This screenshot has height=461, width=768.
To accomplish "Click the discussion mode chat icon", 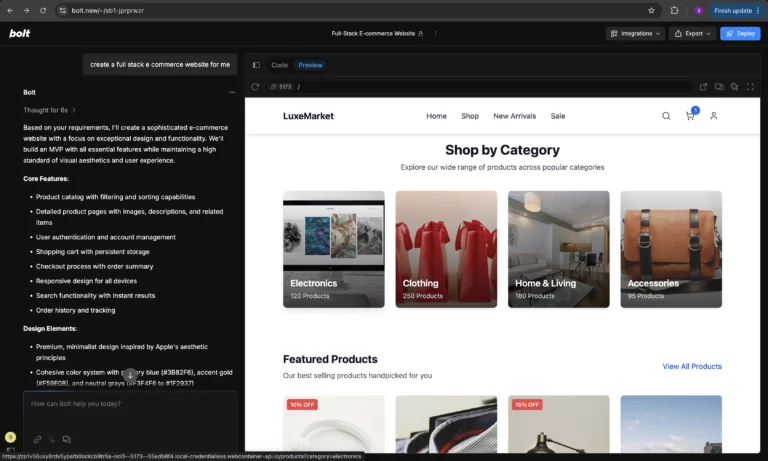I will point(67,439).
